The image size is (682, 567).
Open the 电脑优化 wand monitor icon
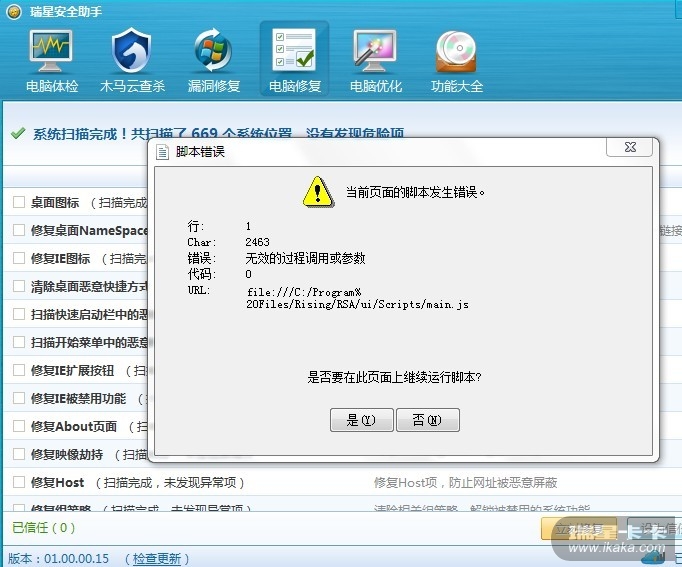[375, 51]
